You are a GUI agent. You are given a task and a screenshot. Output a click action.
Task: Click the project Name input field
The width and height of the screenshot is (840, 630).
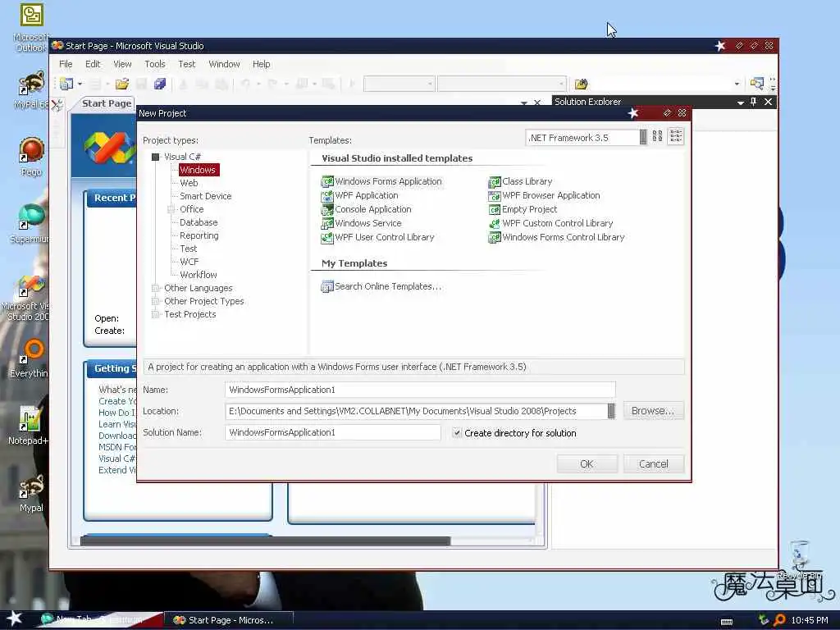click(420, 390)
